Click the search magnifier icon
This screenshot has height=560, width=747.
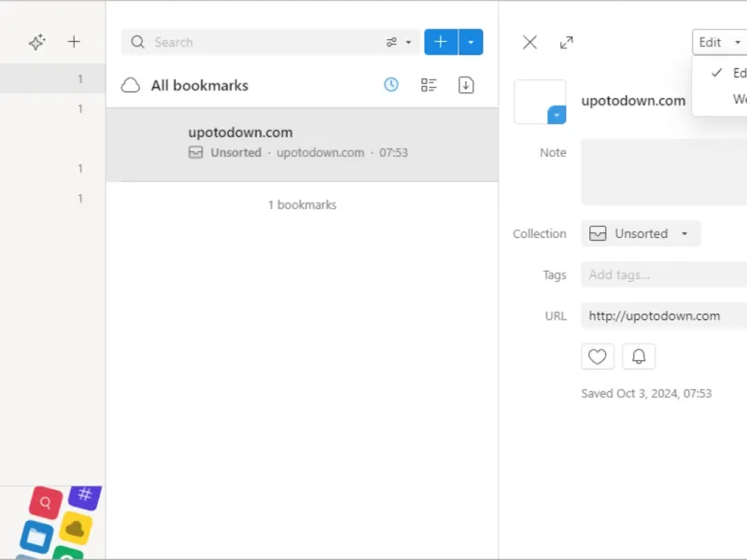click(x=137, y=42)
